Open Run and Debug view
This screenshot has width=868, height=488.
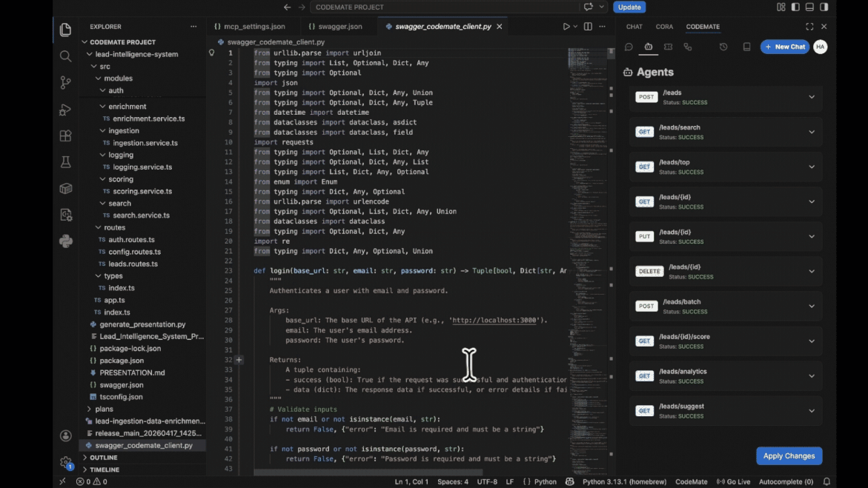tap(65, 110)
